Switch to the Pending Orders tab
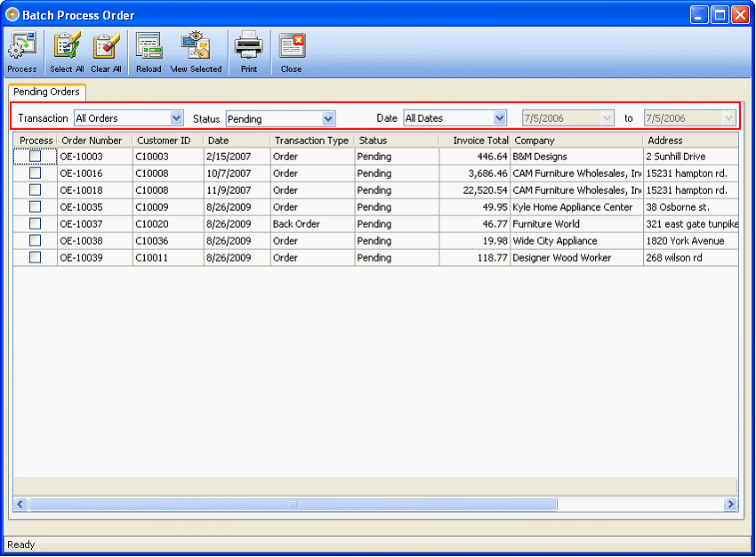Viewport: 756px width, 557px height. (46, 92)
